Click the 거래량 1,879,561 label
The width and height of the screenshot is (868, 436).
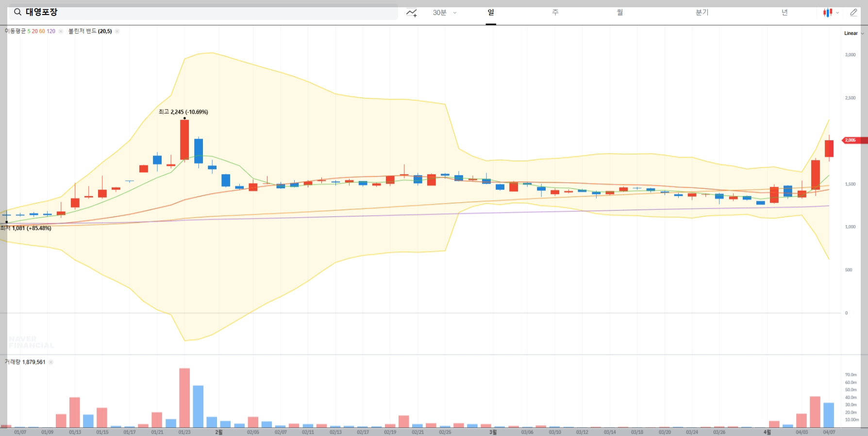click(x=25, y=362)
